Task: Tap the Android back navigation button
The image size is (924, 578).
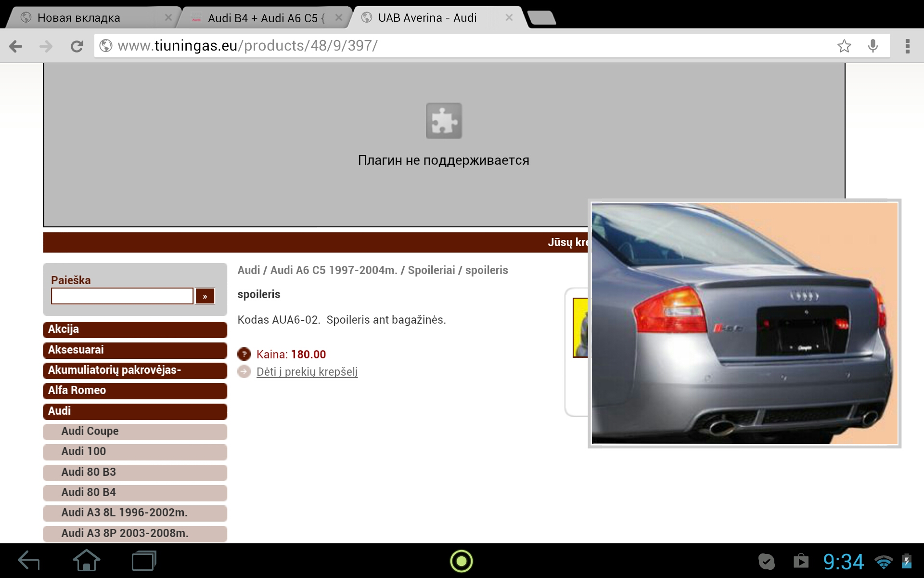Action: (x=29, y=561)
